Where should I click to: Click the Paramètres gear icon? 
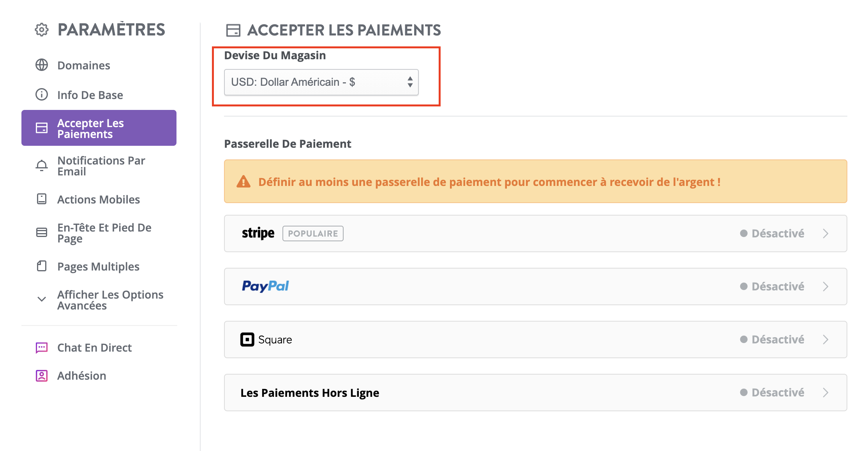coord(42,30)
